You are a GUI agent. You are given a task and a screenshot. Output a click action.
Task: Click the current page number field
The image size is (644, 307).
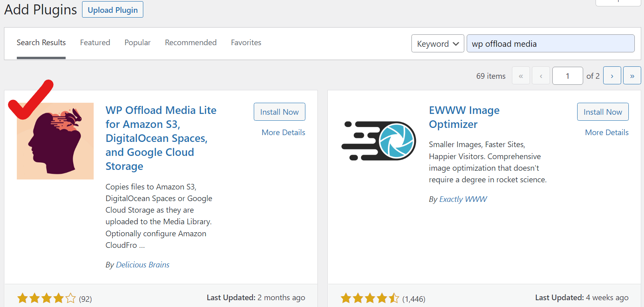coord(568,76)
